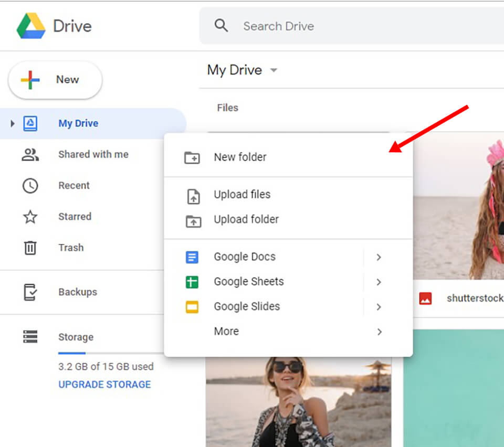
Task: Click the search magnifier icon
Action: click(221, 25)
